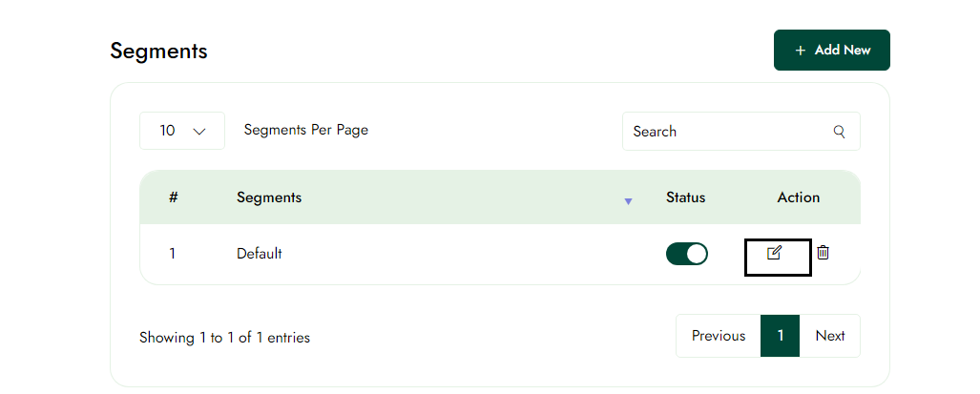
Task: Click the Segments page heading
Action: click(x=158, y=51)
